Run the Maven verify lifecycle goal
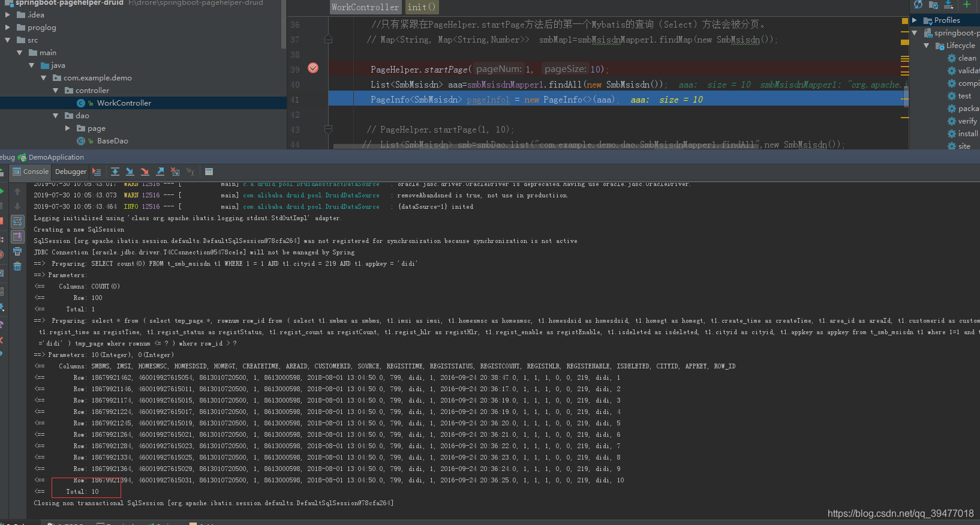 (x=963, y=121)
